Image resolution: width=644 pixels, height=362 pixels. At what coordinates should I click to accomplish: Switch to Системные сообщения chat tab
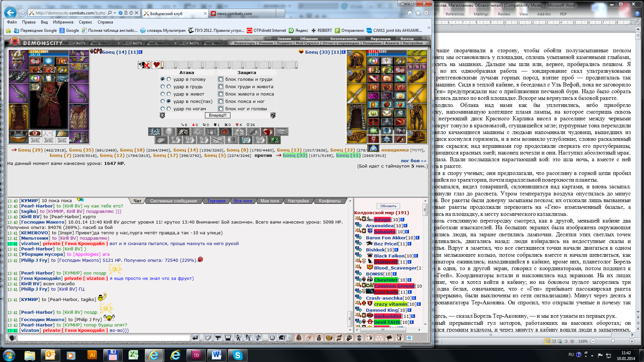173,201
